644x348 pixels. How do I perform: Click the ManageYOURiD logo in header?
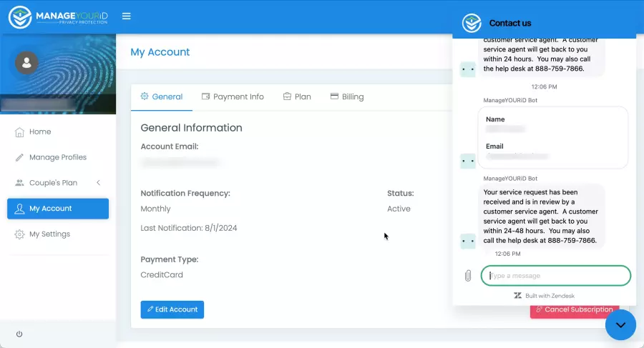pyautogui.click(x=58, y=16)
